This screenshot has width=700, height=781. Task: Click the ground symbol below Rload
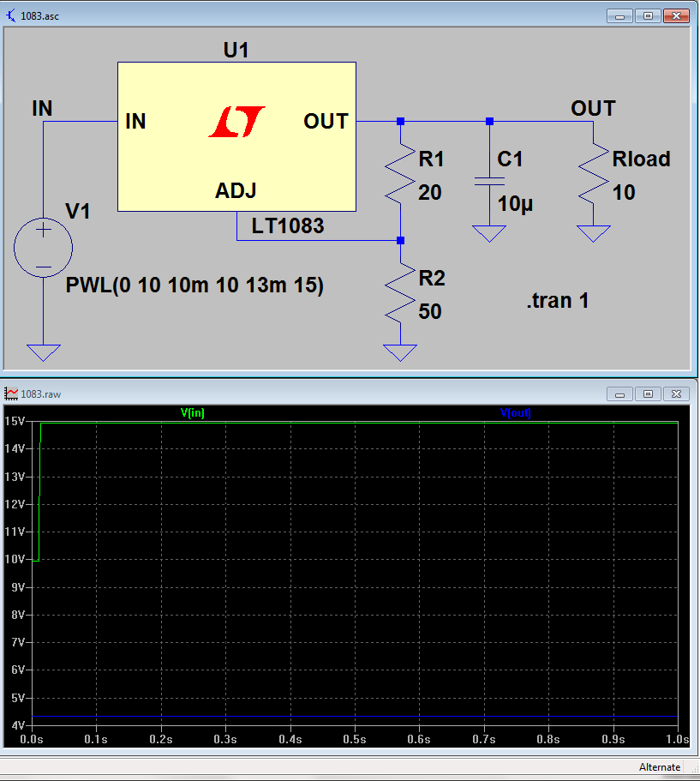[594, 233]
